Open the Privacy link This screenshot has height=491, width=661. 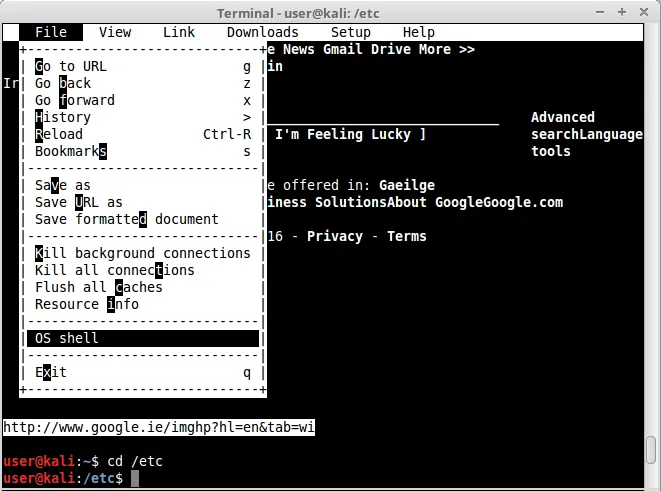click(x=335, y=236)
